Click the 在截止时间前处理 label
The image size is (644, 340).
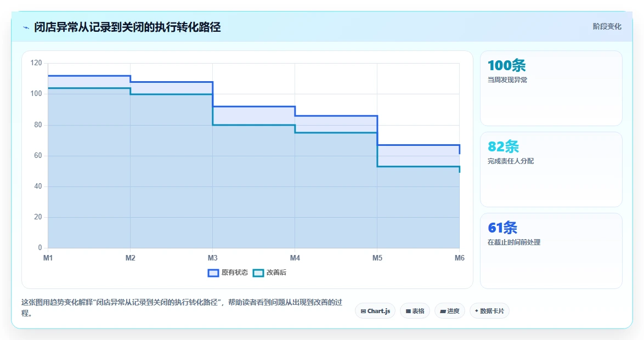[514, 242]
